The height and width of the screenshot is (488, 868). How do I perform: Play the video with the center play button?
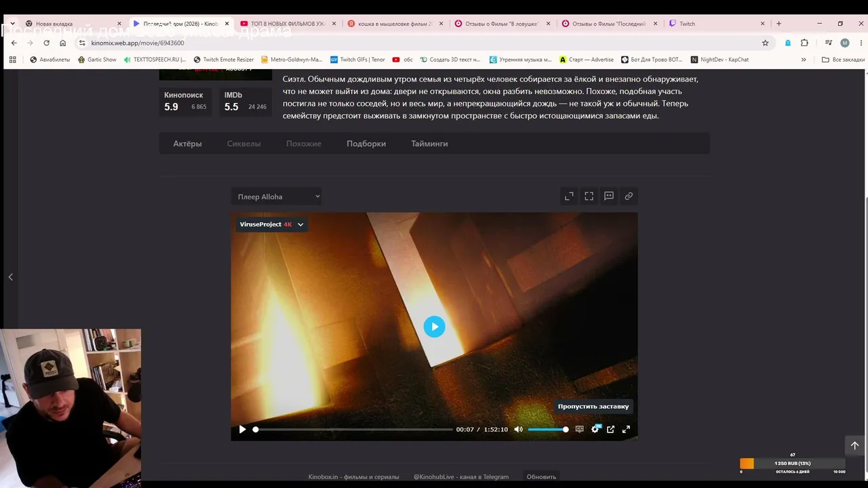click(x=435, y=327)
